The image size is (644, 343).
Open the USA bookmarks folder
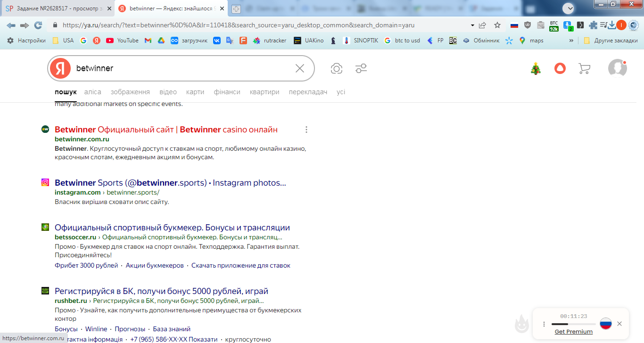[x=63, y=41]
